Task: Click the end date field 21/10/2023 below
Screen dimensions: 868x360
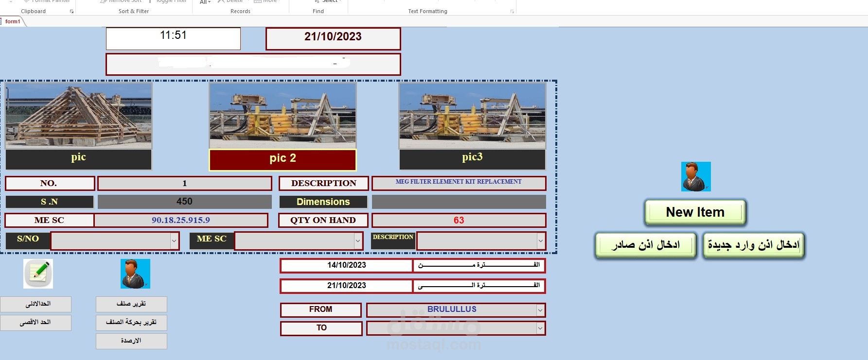Action: 346,286
